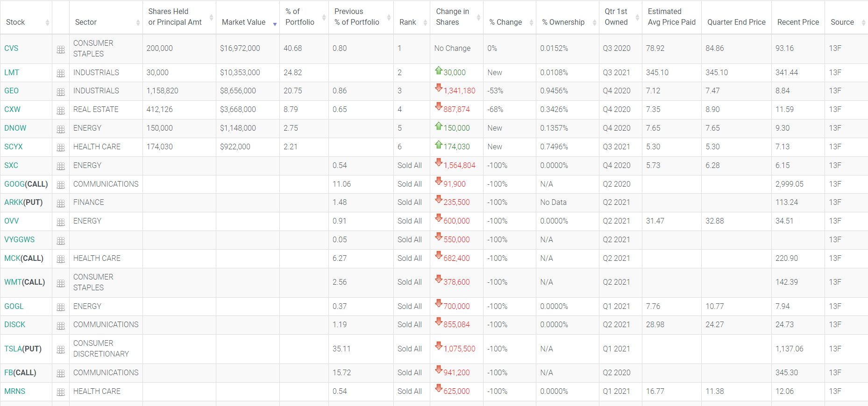Open the OVV stock link

12,221
